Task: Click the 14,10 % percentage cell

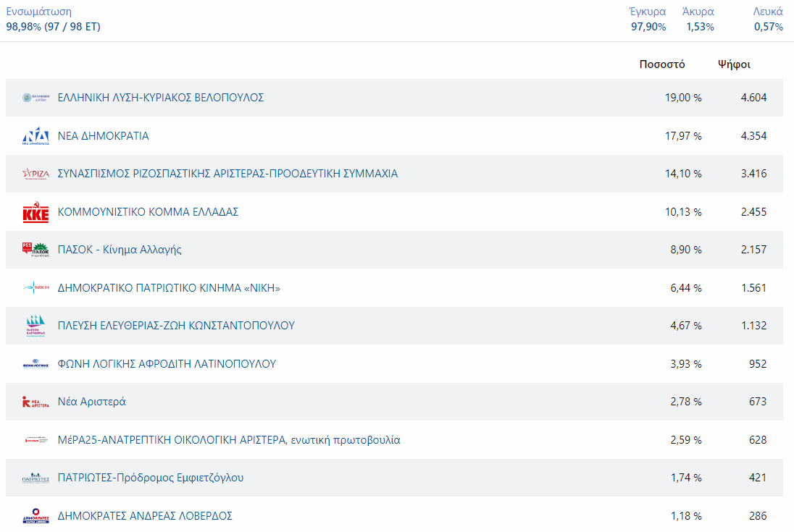Action: click(683, 174)
